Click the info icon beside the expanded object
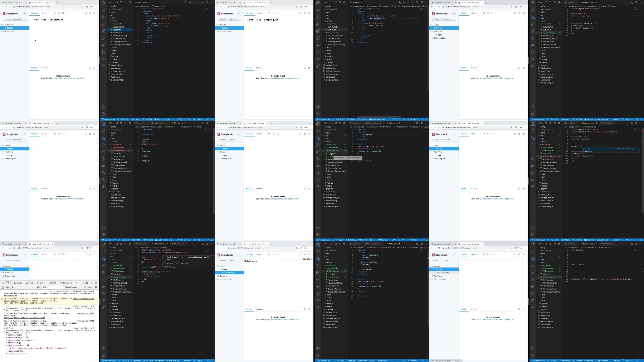The width and height of the screenshot is (644, 362). click(29, 332)
